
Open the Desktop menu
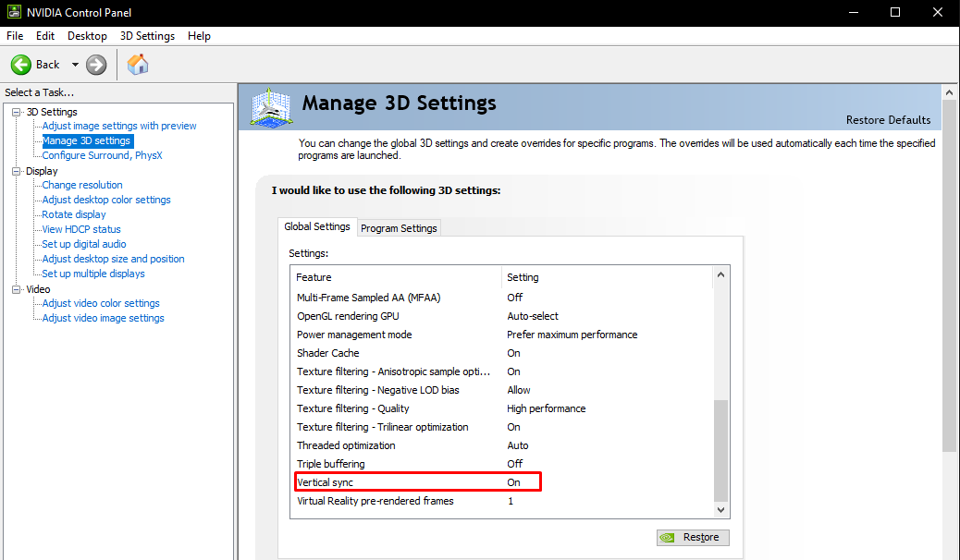click(87, 36)
